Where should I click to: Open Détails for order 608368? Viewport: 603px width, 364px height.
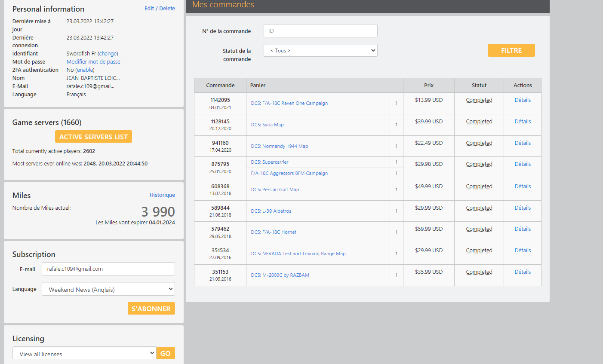(x=523, y=187)
